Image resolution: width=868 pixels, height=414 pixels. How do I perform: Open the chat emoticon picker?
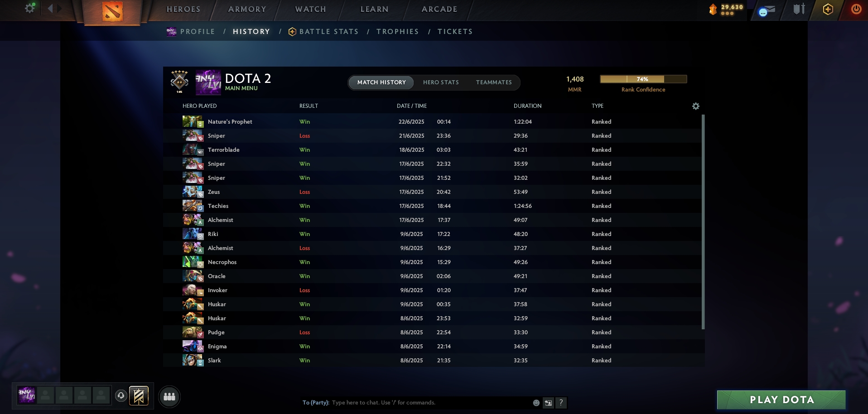point(536,403)
